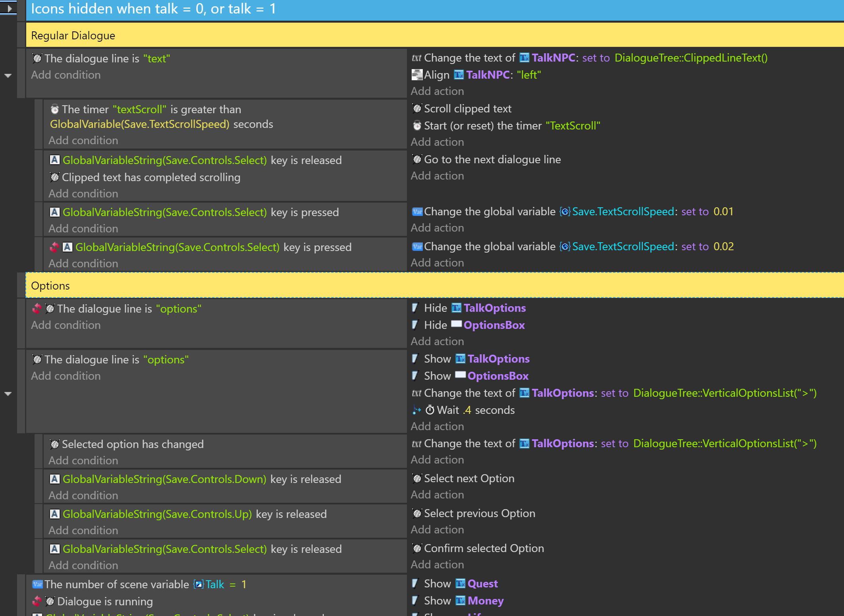The height and width of the screenshot is (616, 844).
Task: Click the keyboard icon beside Controls.Down condition
Action: pyautogui.click(x=54, y=479)
